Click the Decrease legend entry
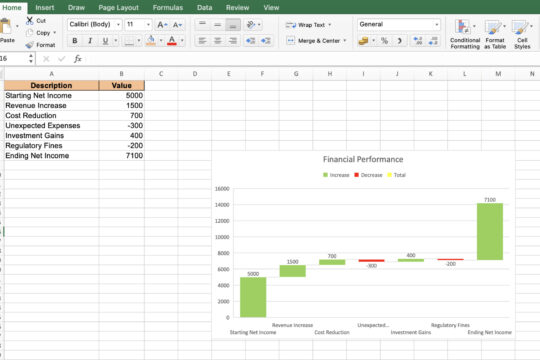 pos(368,175)
